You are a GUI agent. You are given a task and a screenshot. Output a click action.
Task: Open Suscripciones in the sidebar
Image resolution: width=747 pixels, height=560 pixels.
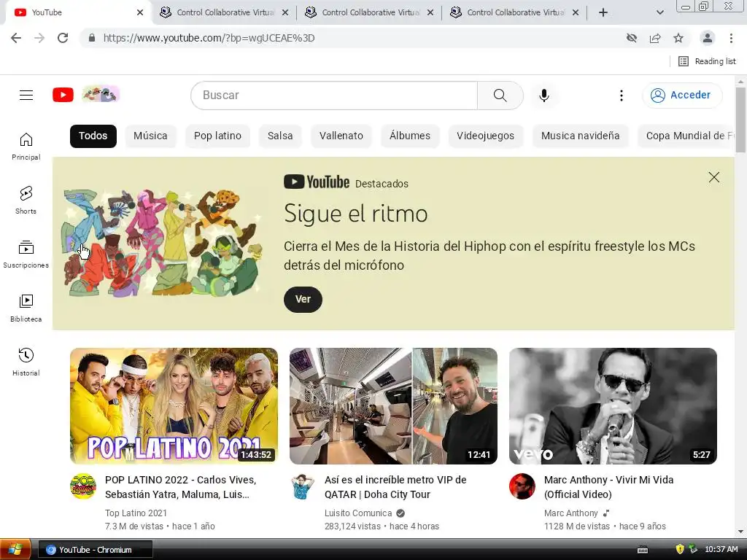coord(26,254)
